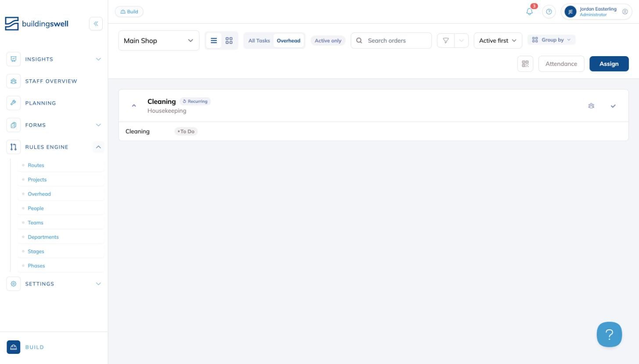Screen dimensions: 639x364
Task: Click Build label in sidebar footer
Action: (x=34, y=347)
